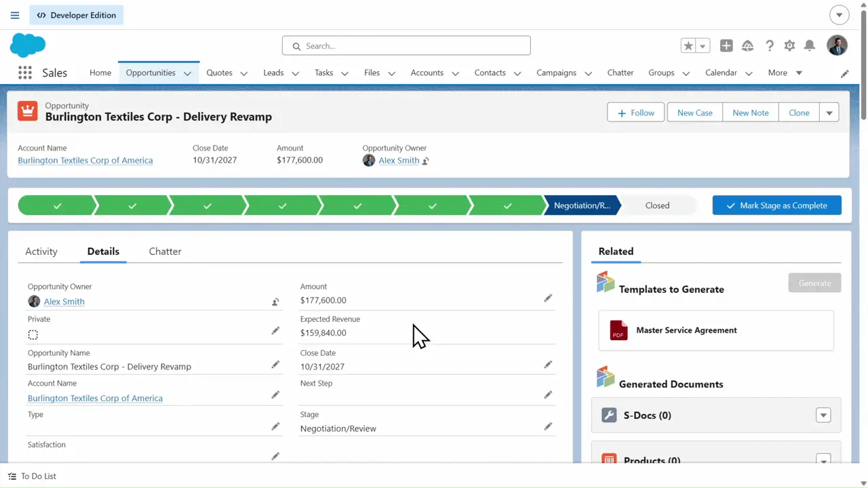Click the notifications bell icon
The width and height of the screenshot is (868, 488).
point(809,46)
